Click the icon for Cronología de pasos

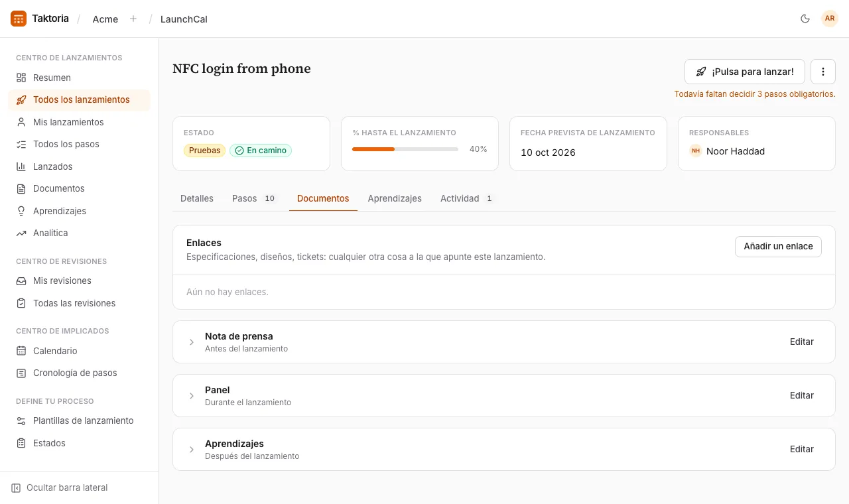21,373
